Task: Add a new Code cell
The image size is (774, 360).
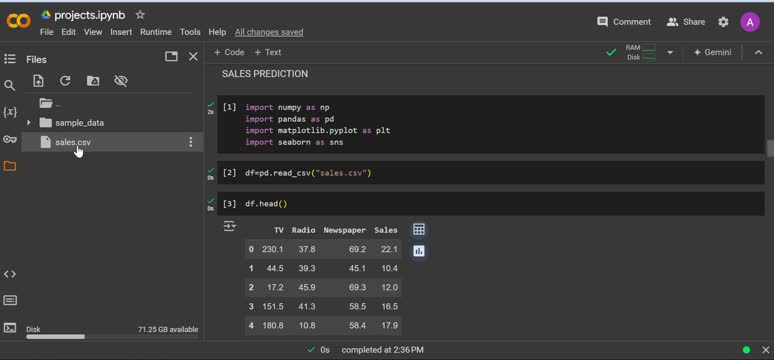Action: (x=229, y=52)
